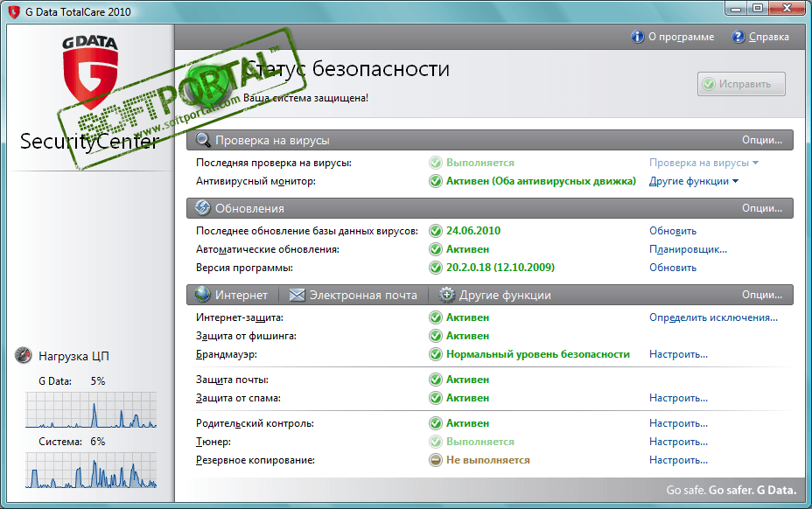The image size is (812, 509).
Task: Click status icon for Тюнер
Action: point(436,442)
